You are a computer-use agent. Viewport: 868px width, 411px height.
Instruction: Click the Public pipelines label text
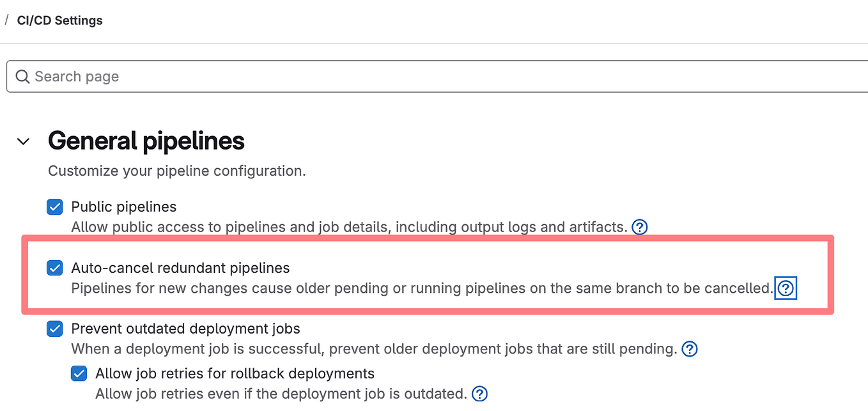[123, 206]
